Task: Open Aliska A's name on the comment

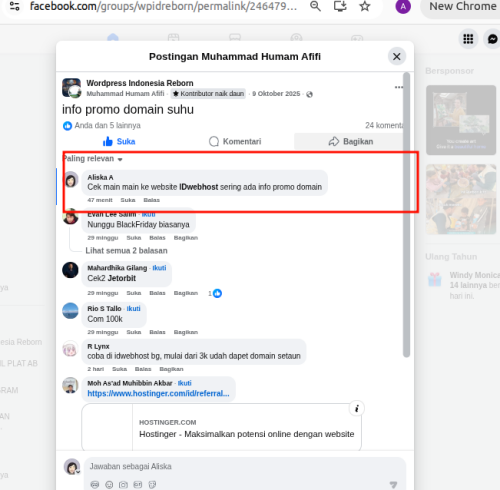Action: point(100,177)
